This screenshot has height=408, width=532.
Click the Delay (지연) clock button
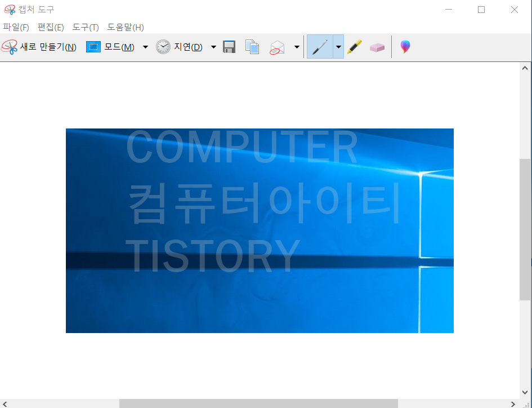[180, 47]
